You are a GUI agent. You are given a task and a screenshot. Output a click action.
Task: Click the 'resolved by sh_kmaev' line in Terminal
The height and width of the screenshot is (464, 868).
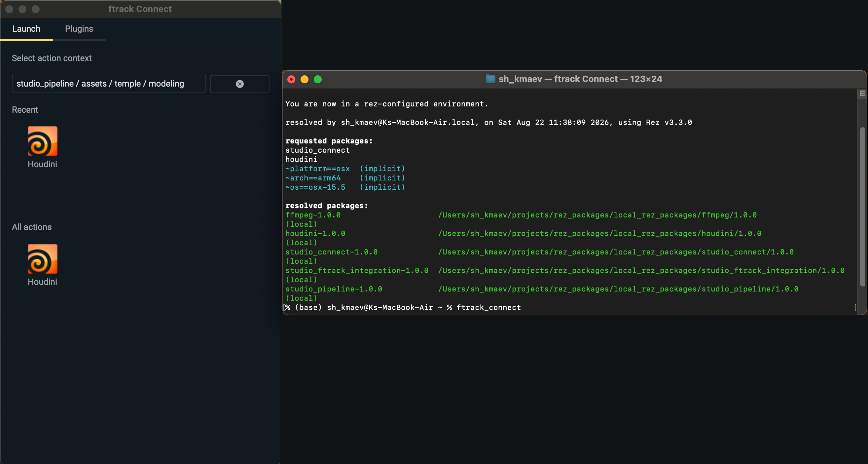click(x=488, y=123)
